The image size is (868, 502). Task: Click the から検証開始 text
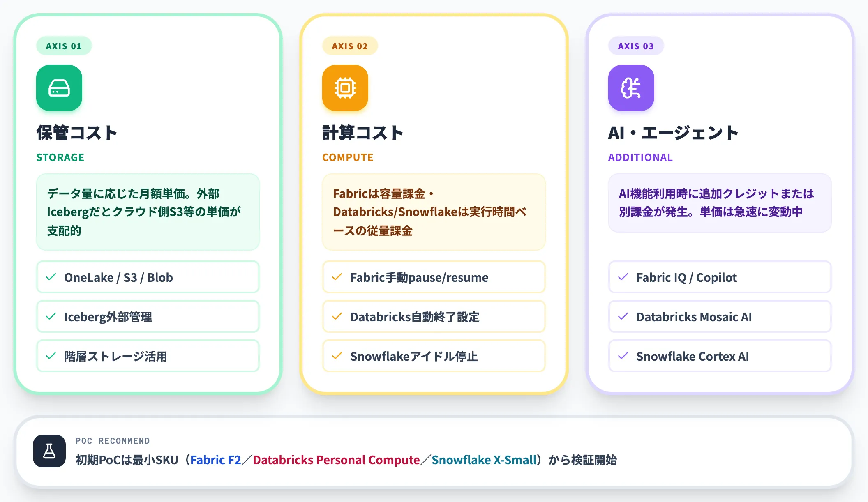pos(582,460)
